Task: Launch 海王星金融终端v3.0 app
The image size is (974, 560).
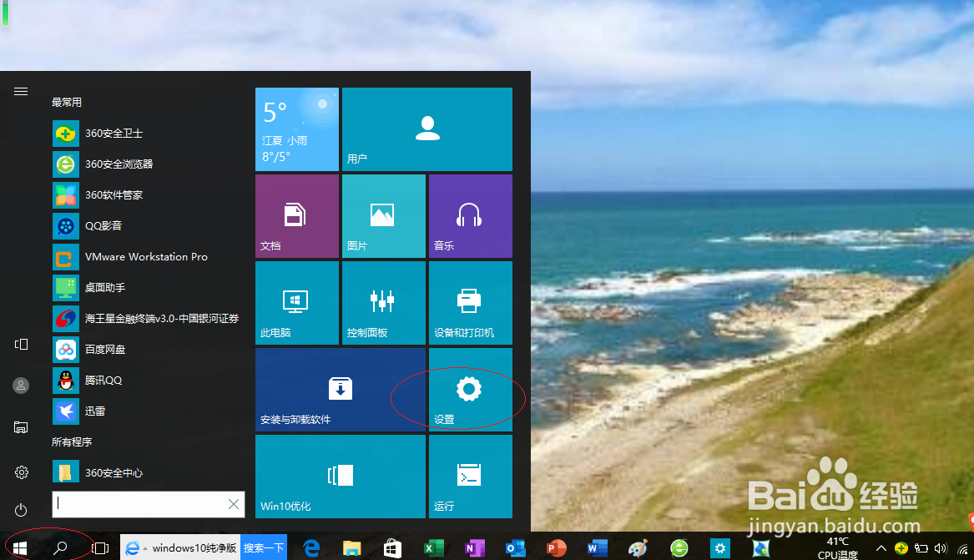Action: tap(148, 319)
